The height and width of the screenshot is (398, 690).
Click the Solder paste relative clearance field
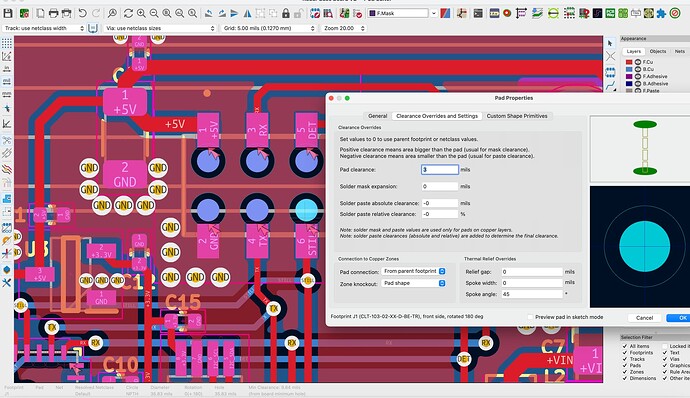(440, 214)
